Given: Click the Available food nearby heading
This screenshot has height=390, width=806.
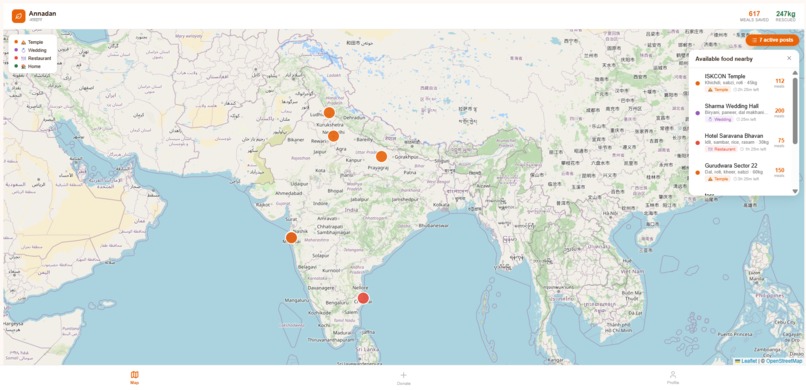Looking at the screenshot, I should 724,59.
